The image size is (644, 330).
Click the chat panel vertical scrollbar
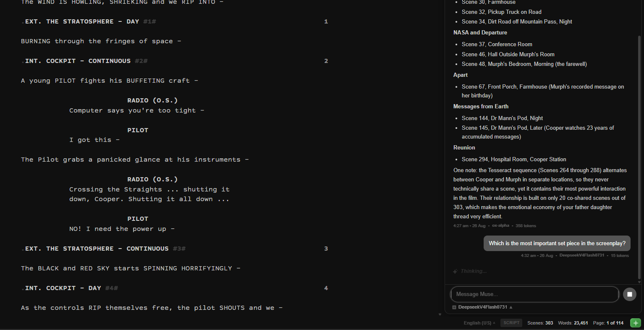tap(639, 157)
